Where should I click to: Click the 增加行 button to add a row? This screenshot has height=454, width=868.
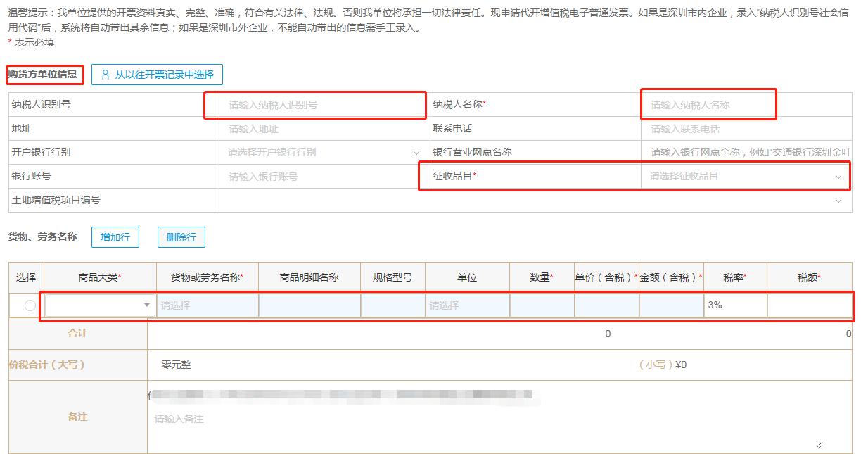pos(115,237)
